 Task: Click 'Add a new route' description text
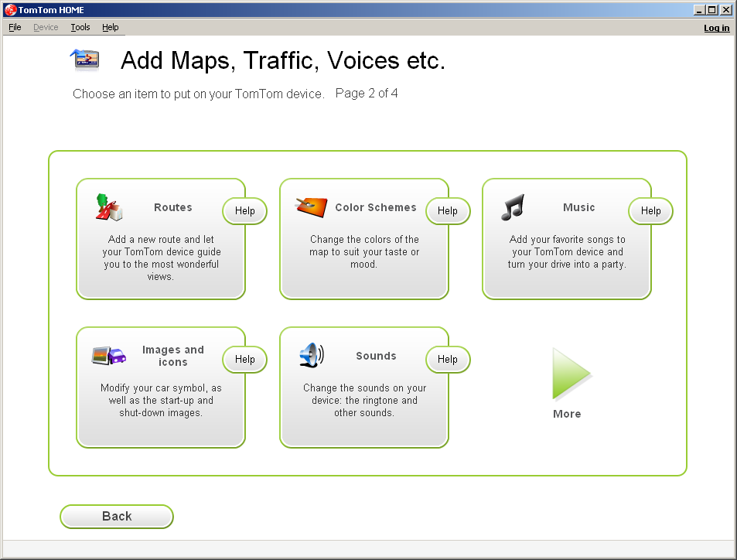coord(161,258)
